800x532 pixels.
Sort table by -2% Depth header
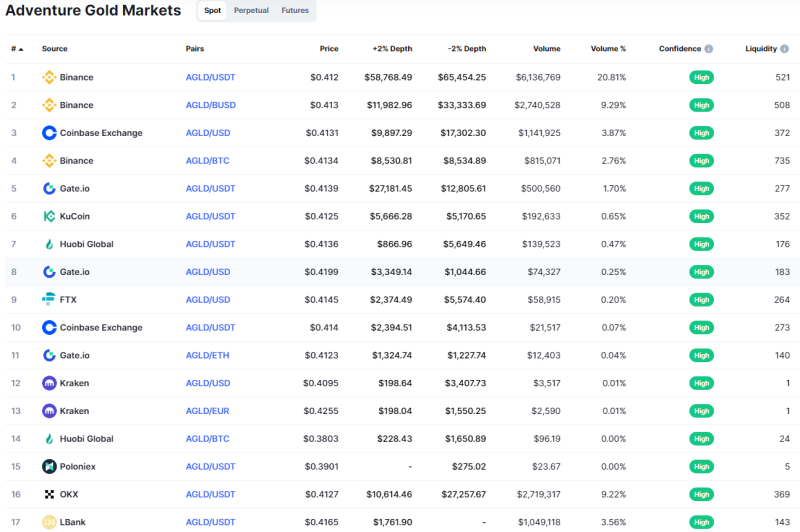coord(467,49)
